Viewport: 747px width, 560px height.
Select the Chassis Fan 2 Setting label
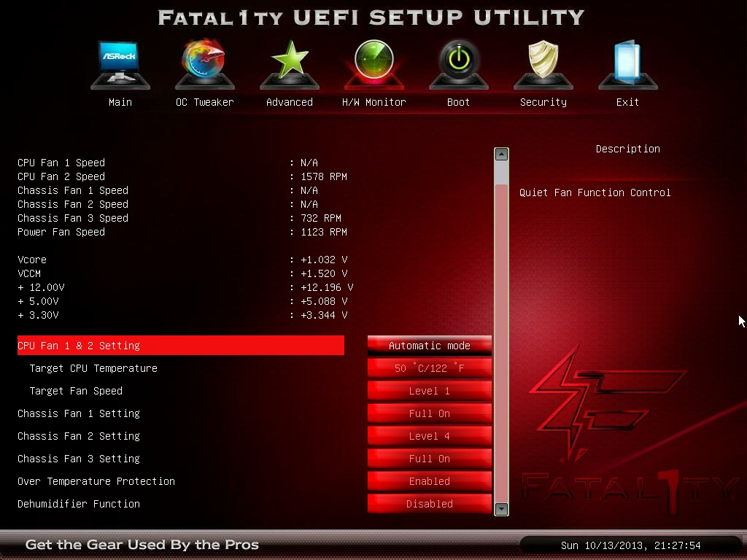(79, 436)
